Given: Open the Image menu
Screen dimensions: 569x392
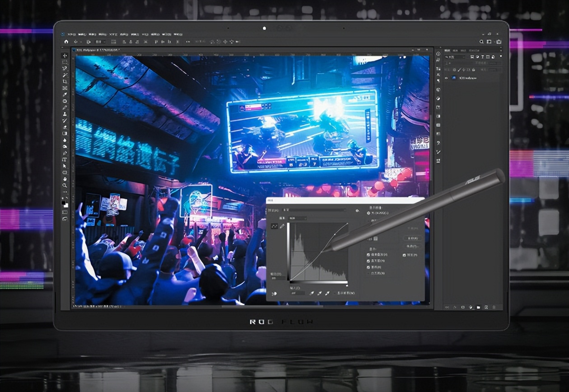Looking at the screenshot, I should pos(93,34).
